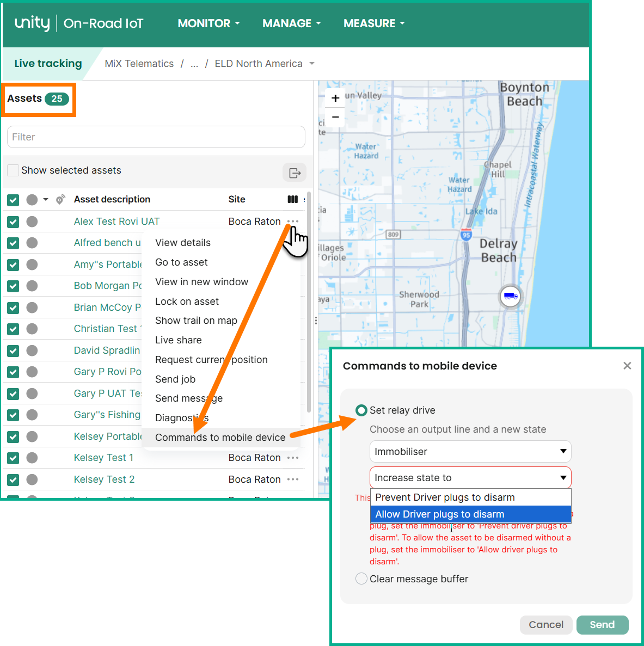The width and height of the screenshot is (644, 646).
Task: Open three-dot menu for Kelsey Test 2
Action: coord(293,479)
